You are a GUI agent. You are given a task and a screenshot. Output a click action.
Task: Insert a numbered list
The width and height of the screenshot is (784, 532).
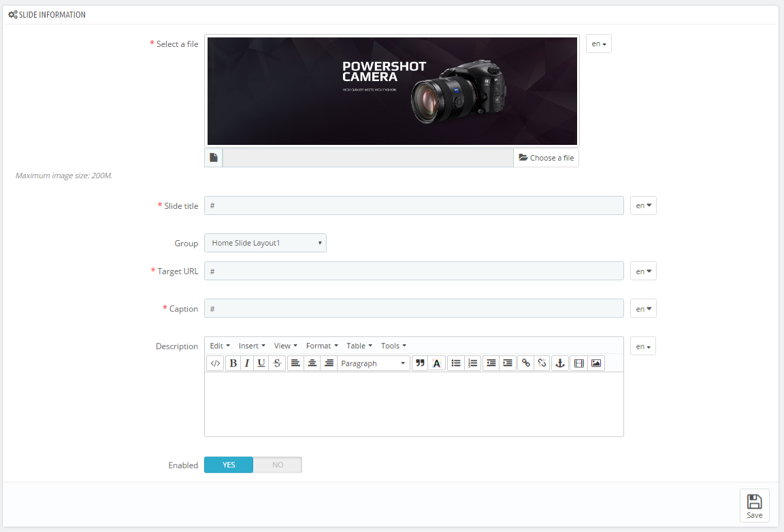coord(472,363)
